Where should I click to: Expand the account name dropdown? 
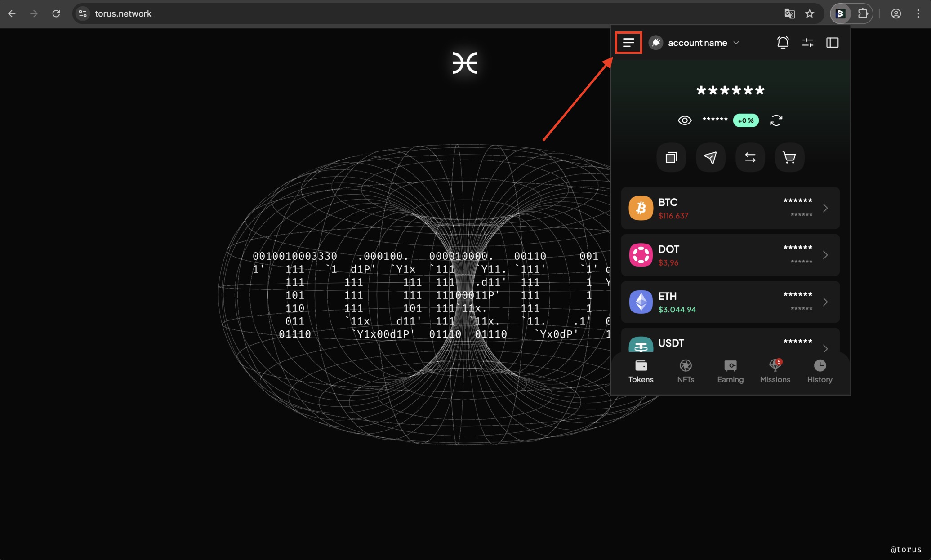[x=737, y=43]
